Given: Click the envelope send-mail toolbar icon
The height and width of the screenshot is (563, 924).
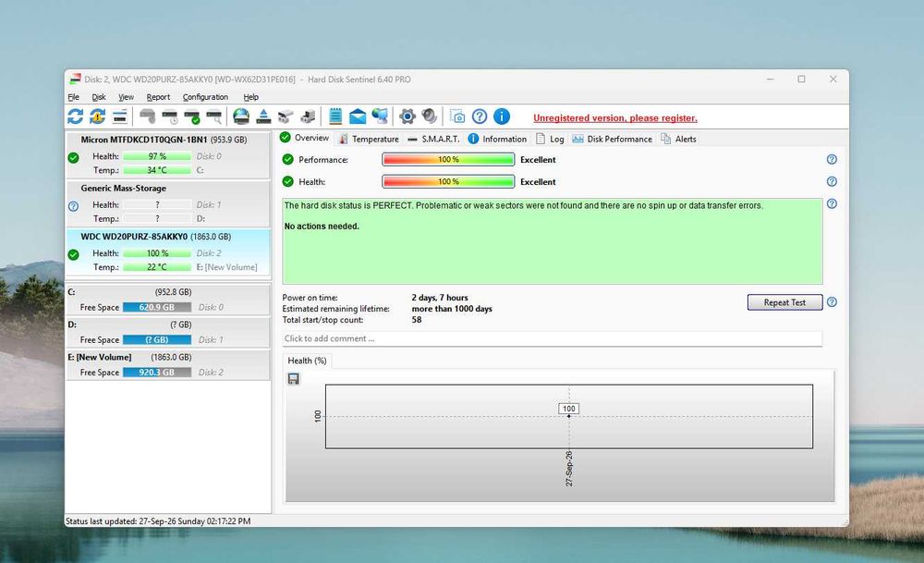Looking at the screenshot, I should coord(358,116).
